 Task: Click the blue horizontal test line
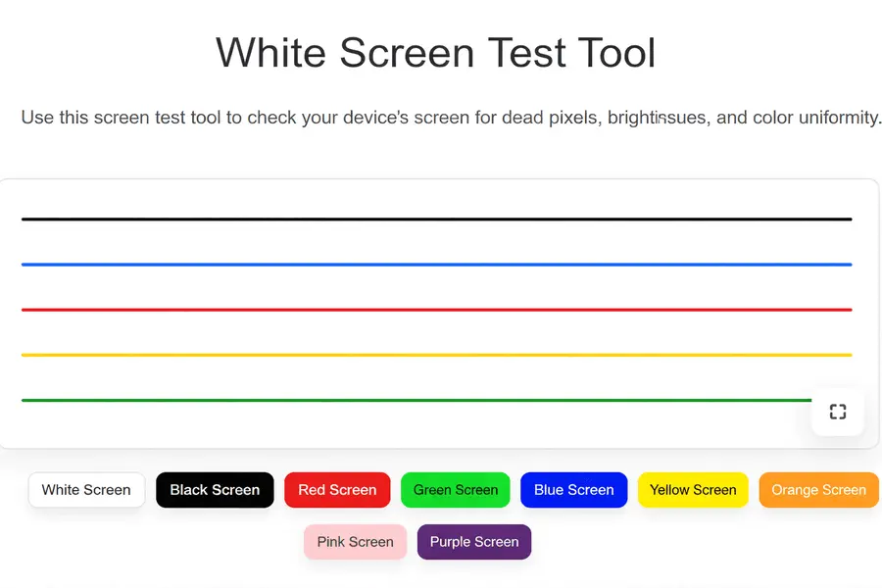pyautogui.click(x=436, y=263)
